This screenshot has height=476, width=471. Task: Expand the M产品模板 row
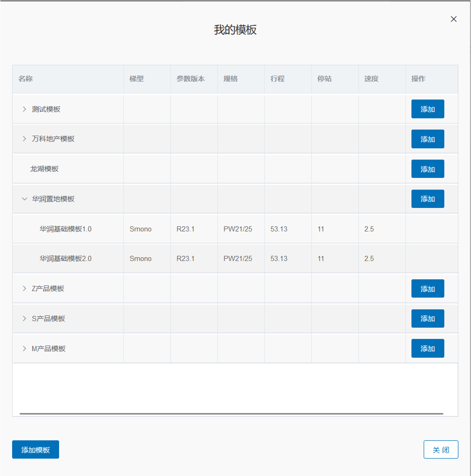tap(24, 349)
